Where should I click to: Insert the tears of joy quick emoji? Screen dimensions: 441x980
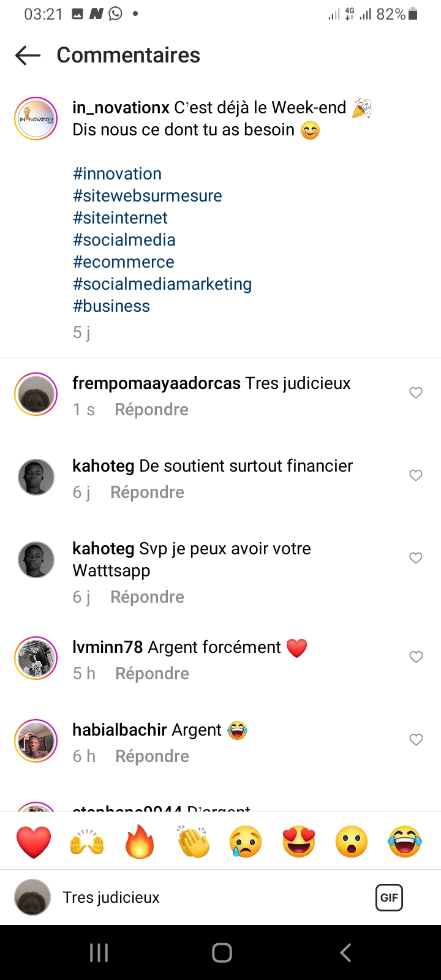coord(405,842)
